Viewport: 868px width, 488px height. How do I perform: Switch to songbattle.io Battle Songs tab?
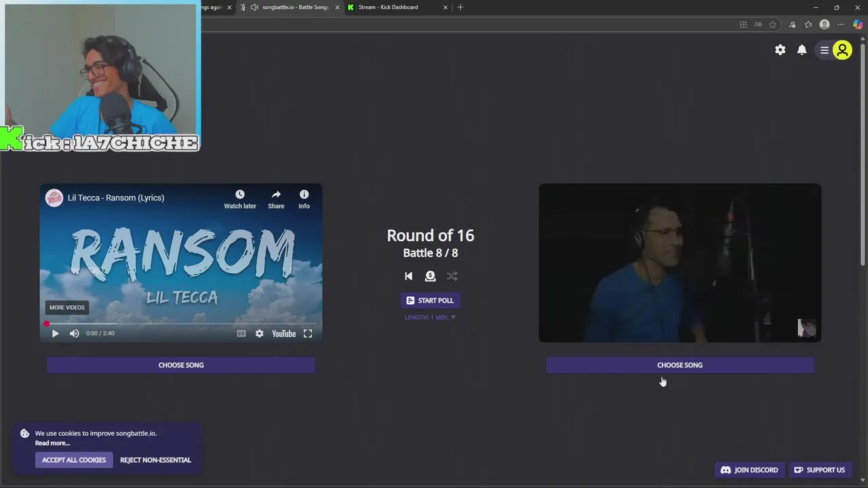coord(294,7)
